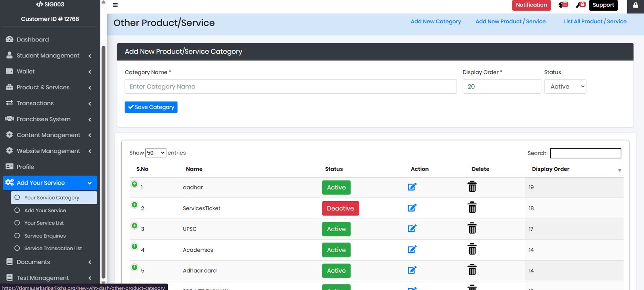This screenshot has height=290, width=644.
Task: Toggle the hamburger sidebar menu icon
Action: (115, 5)
